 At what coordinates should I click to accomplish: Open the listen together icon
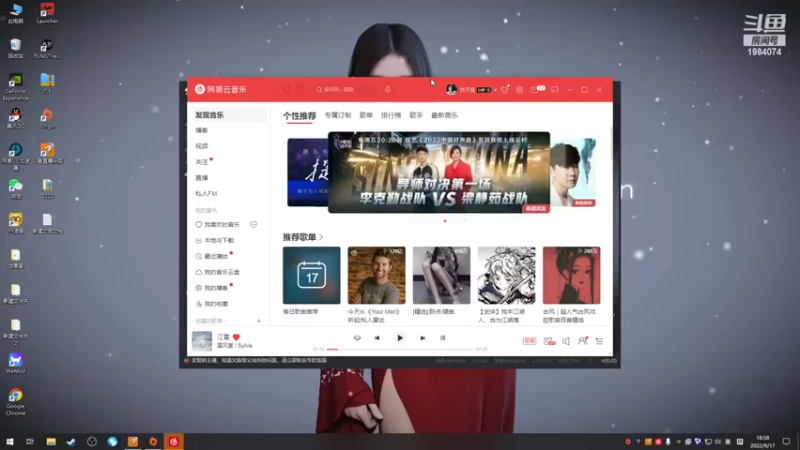coord(583,341)
